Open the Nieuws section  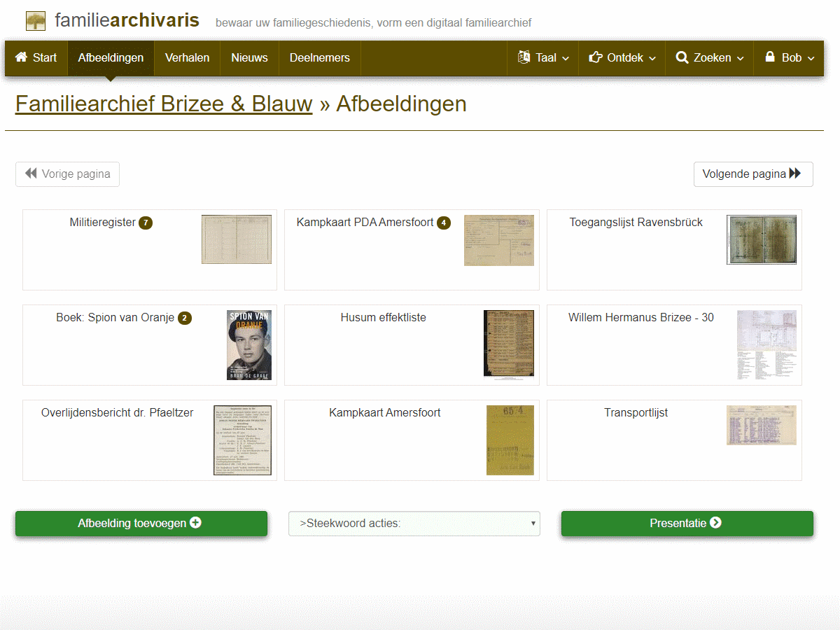(x=249, y=57)
